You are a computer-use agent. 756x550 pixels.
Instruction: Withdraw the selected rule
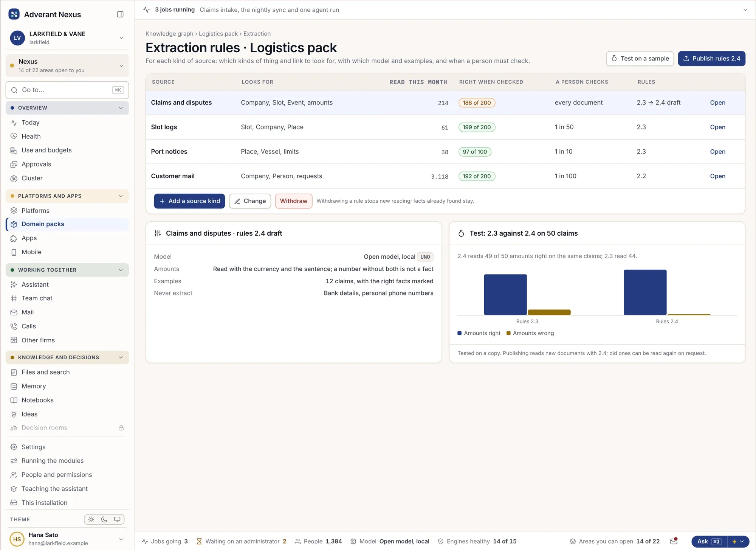tap(294, 201)
